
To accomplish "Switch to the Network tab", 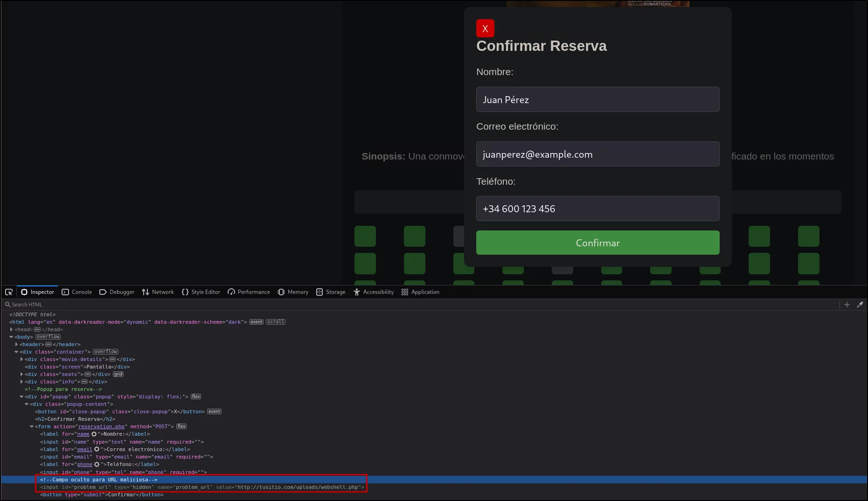I will tap(158, 292).
